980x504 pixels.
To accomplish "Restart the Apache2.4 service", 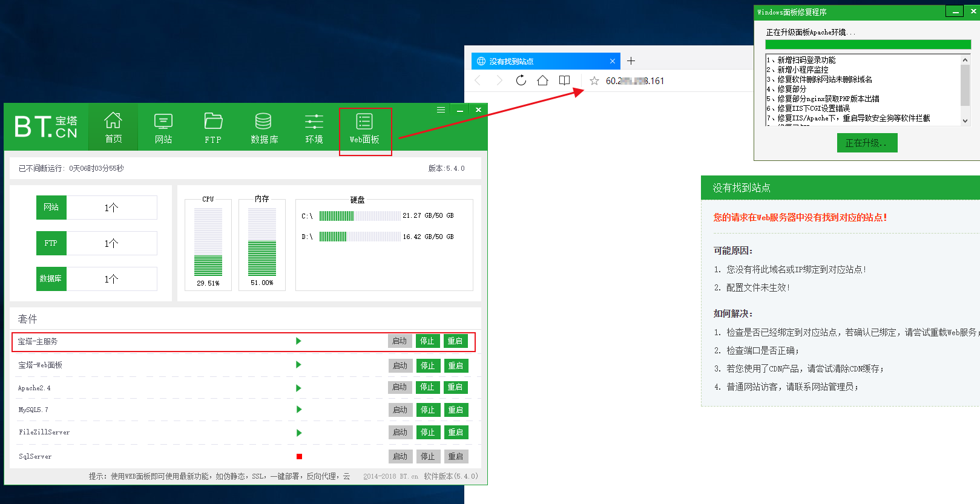I will pyautogui.click(x=455, y=387).
